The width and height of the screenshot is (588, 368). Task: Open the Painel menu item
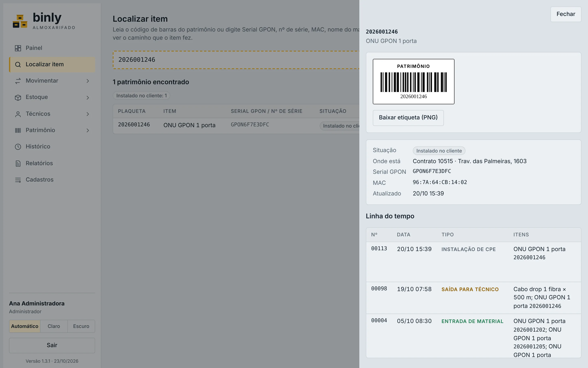[x=52, y=48]
